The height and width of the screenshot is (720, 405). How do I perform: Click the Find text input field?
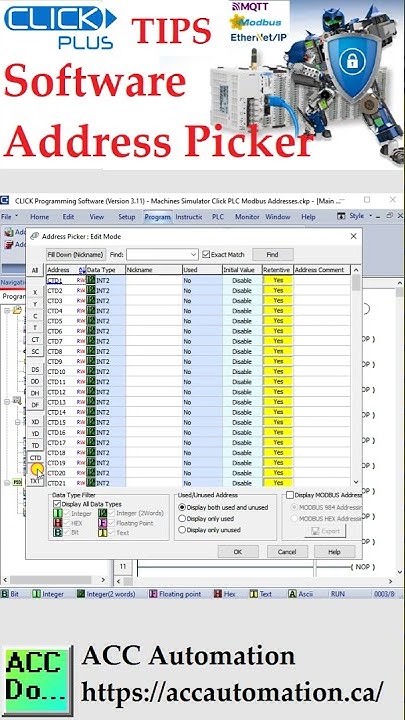[158, 254]
